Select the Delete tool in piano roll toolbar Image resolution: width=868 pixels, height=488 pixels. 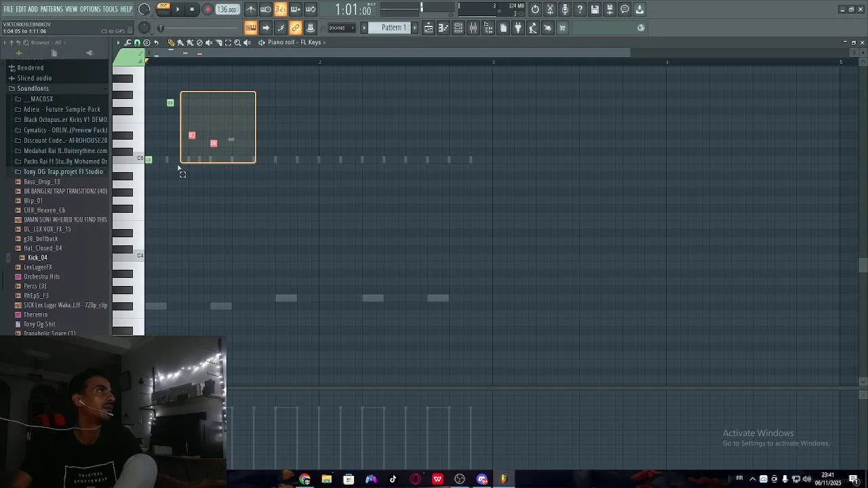(199, 43)
